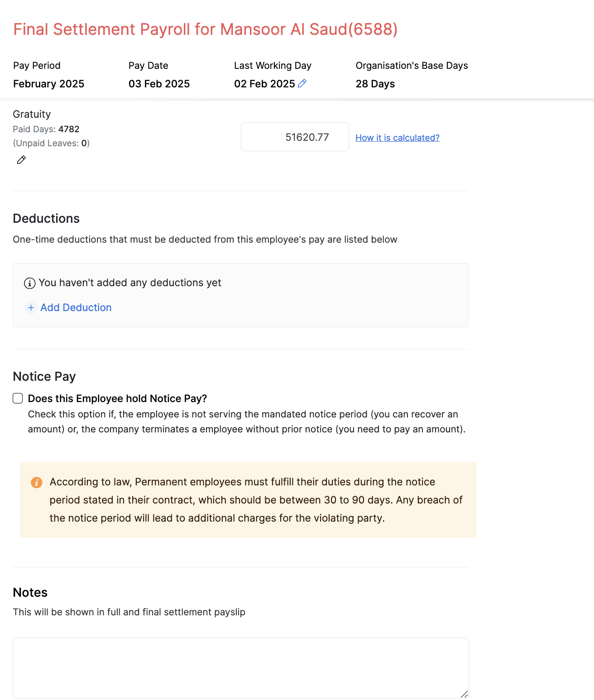Click the Gratuity paid days edit pencil
This screenshot has width=594, height=700.
(21, 160)
